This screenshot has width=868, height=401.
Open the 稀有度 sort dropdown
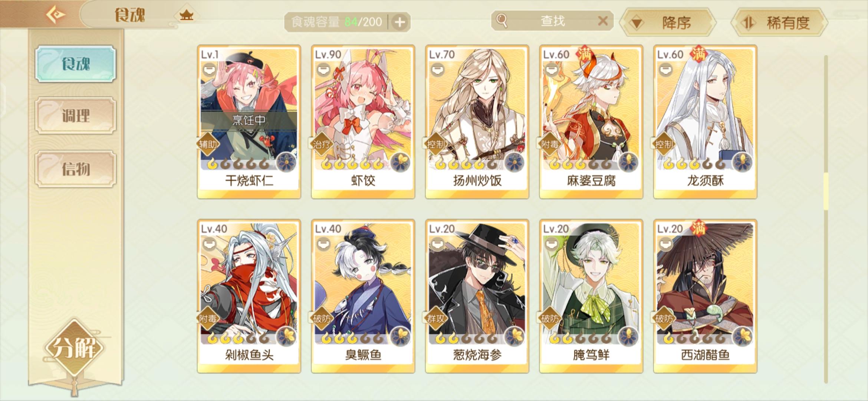(779, 22)
